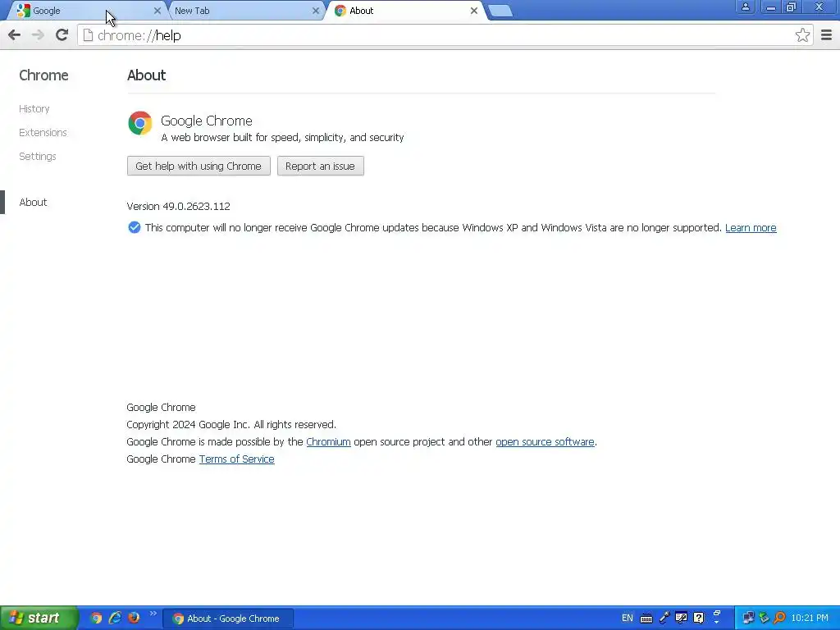The width and height of the screenshot is (840, 630).
Task: Click the language bar help icon
Action: 699,619
